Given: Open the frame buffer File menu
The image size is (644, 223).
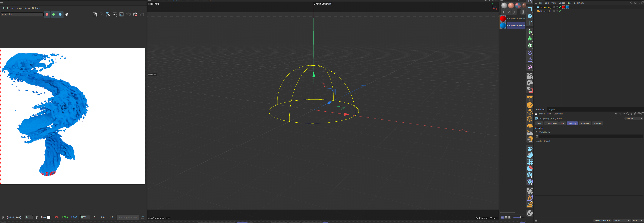Looking at the screenshot, I should click(3, 8).
